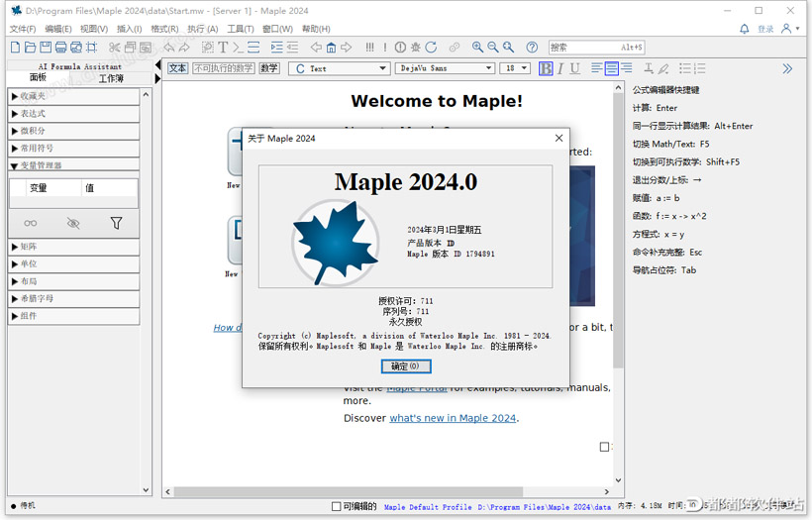Viewport: 812px width, 520px height.
Task: Click in the 搜索 search field
Action: coord(596,48)
